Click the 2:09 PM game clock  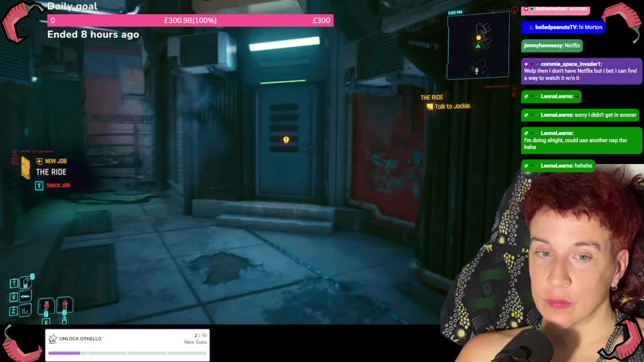tap(455, 12)
